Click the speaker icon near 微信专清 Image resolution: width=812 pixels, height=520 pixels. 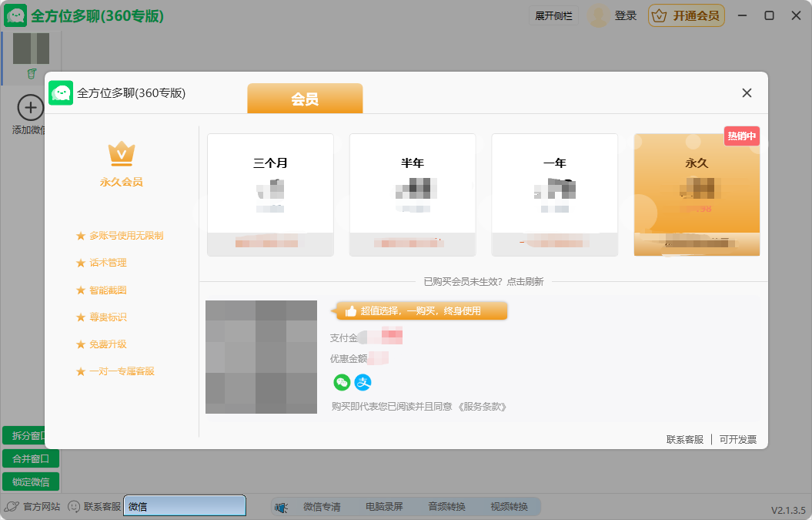[281, 506]
